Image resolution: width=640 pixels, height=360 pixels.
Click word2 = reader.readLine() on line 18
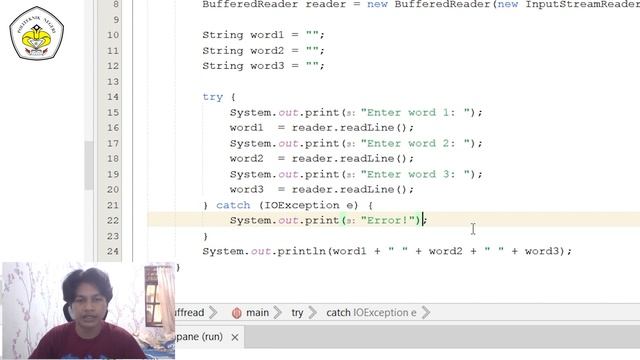[x=322, y=159]
